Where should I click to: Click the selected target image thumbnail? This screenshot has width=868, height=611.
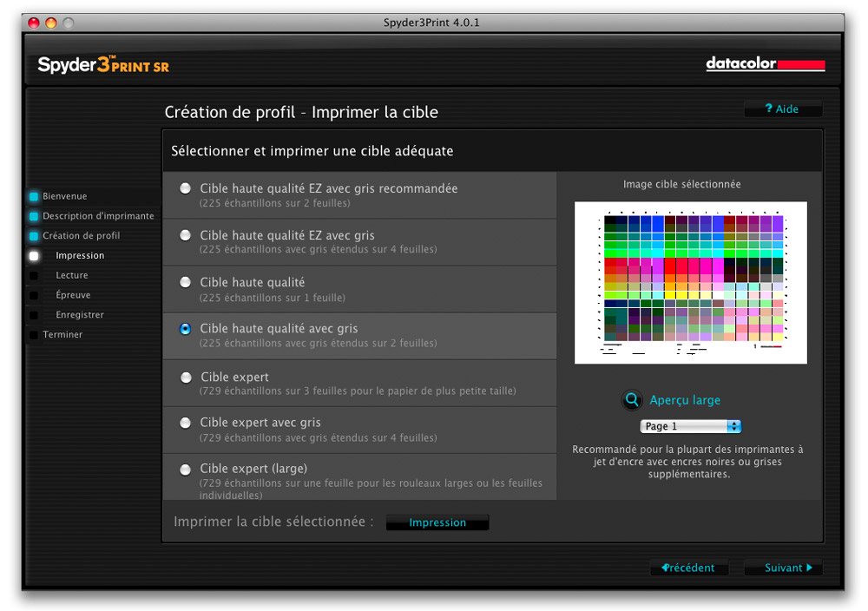tap(690, 282)
